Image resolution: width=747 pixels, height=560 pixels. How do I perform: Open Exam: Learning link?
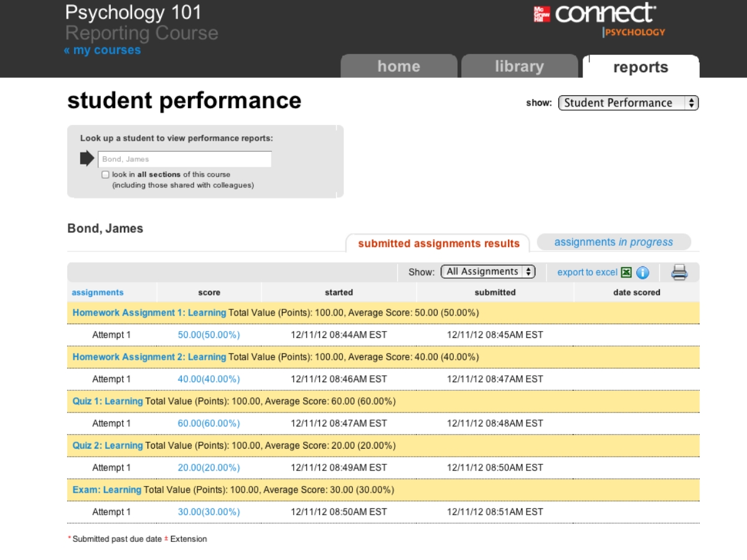click(x=106, y=490)
